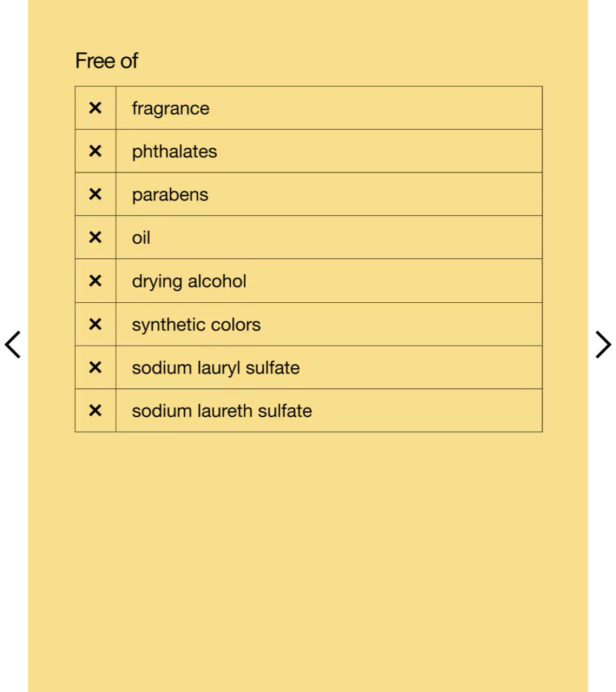Click the X mark beside drying alcohol
The width and height of the screenshot is (616, 692).
tap(95, 281)
